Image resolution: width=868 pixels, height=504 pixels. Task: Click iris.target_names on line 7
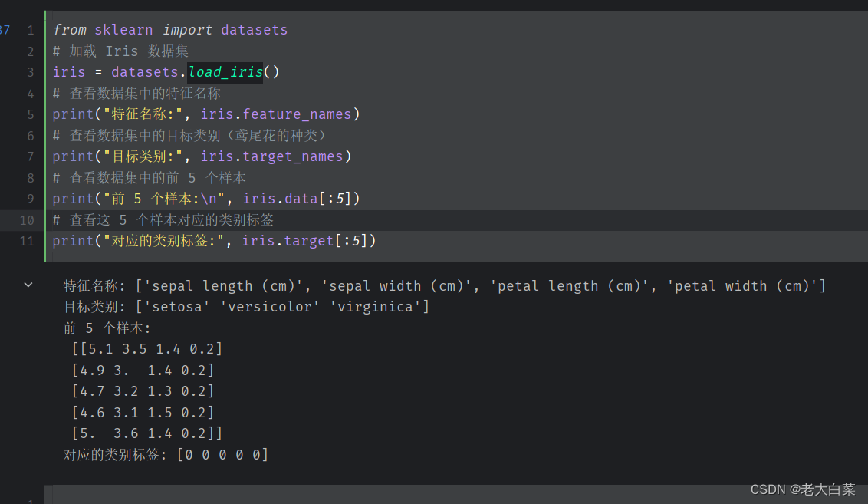[271, 156]
